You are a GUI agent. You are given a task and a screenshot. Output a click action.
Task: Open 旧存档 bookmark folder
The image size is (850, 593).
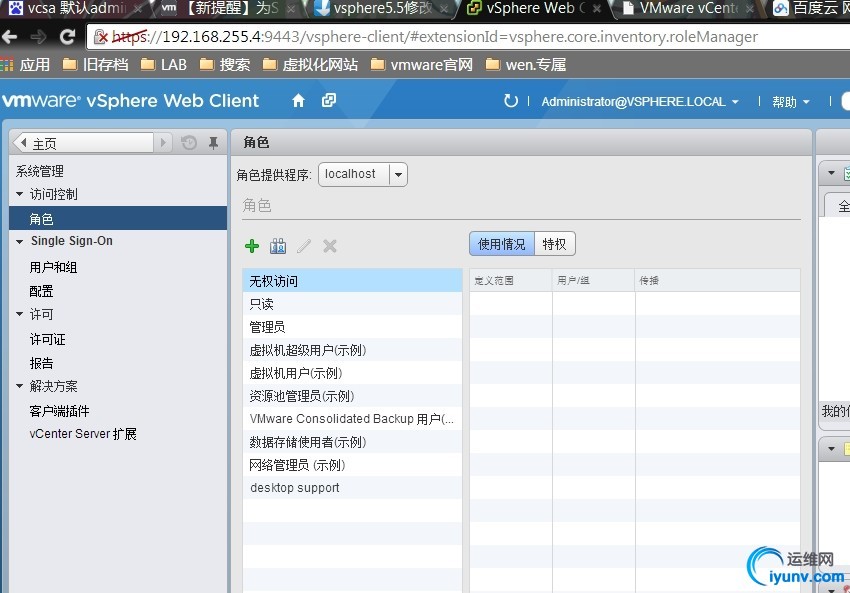[x=95, y=65]
